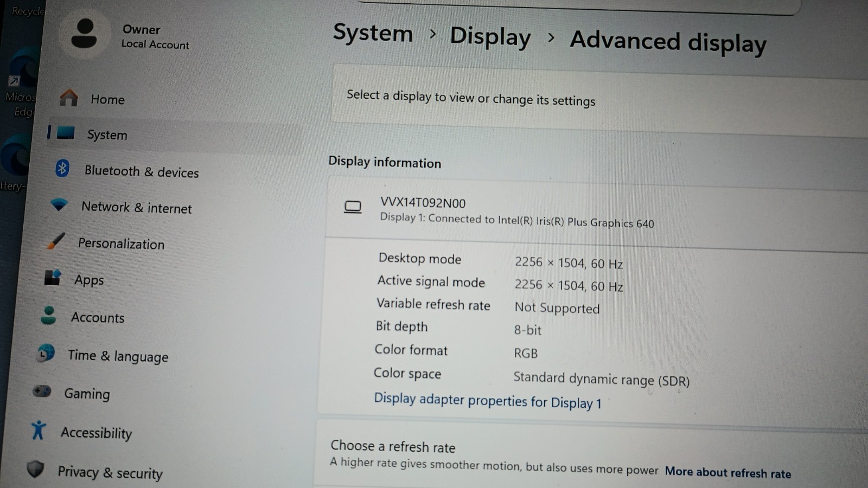868x488 pixels.
Task: Click the display monitor icon beside VVX14T092N00
Action: 353,207
